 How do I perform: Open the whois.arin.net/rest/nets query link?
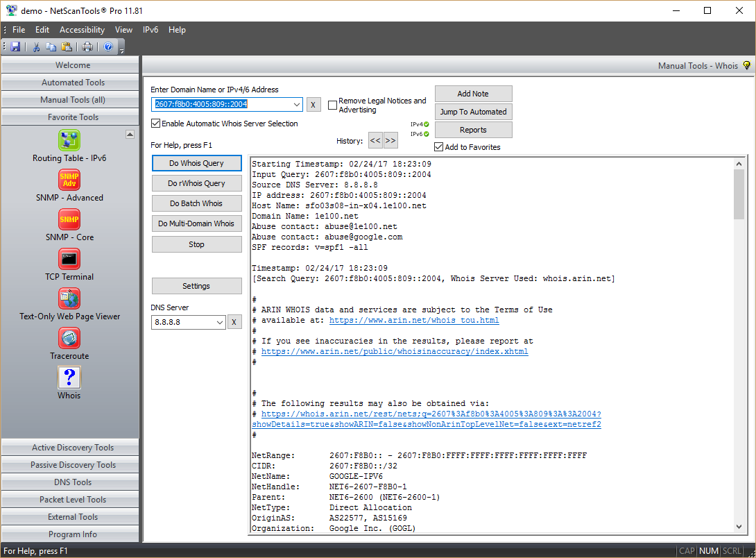pos(427,419)
